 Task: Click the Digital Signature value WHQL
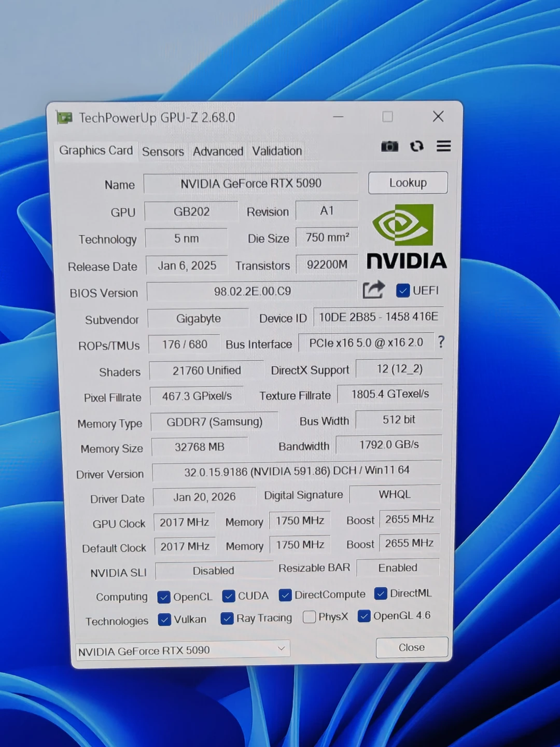[395, 494]
